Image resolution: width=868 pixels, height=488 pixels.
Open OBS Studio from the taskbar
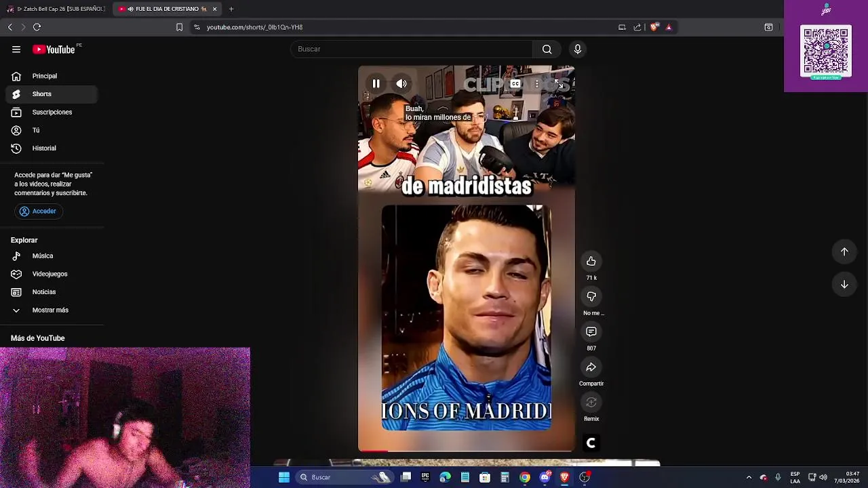585,477
